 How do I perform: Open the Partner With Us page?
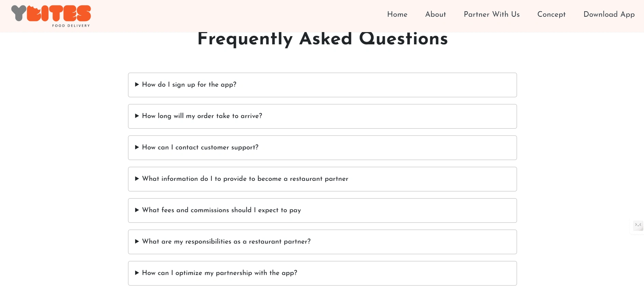(x=491, y=14)
